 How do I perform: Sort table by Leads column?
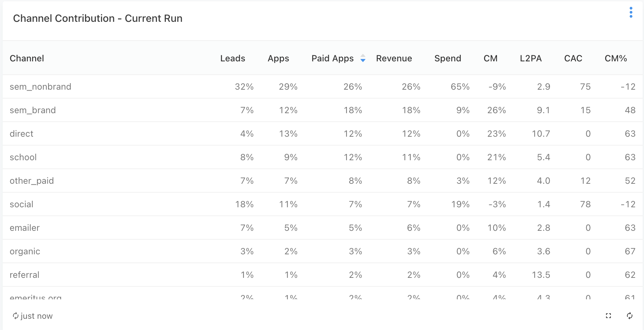(x=233, y=58)
